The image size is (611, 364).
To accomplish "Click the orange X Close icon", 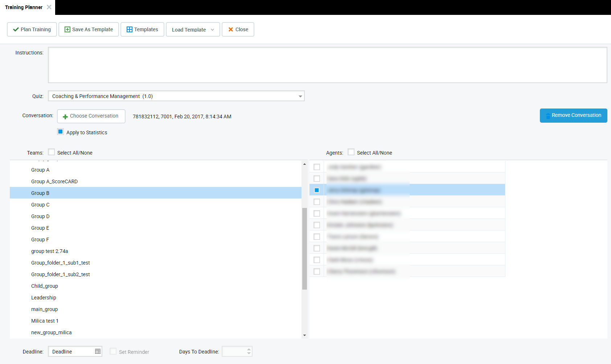I will [x=230, y=29].
